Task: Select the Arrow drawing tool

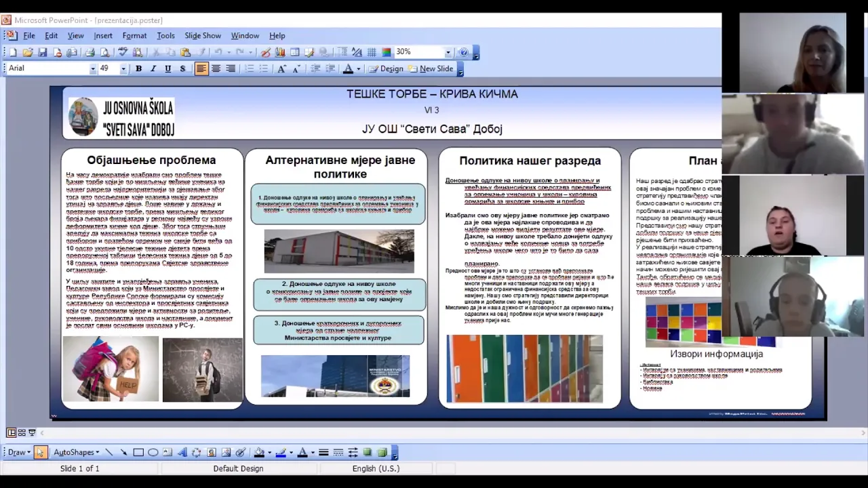Action: (124, 452)
